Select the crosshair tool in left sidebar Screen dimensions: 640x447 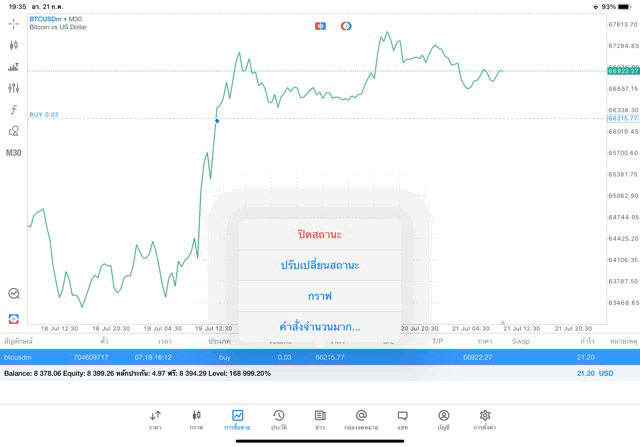coord(14,23)
